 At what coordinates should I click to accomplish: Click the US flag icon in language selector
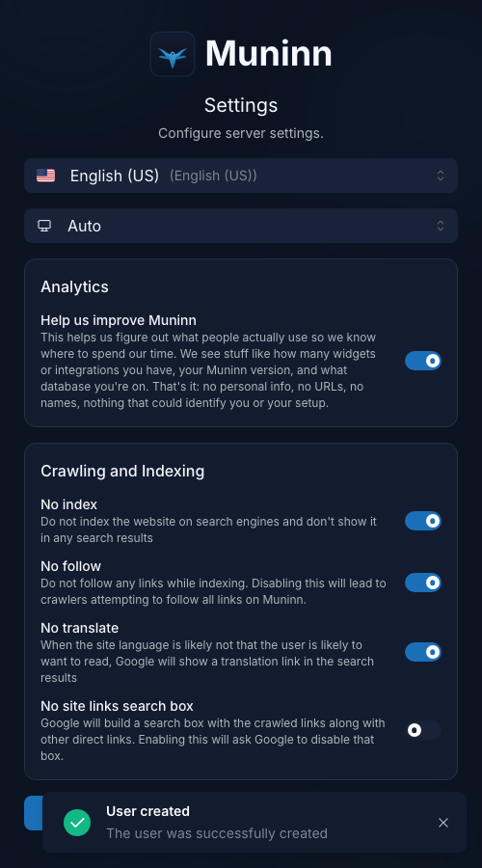click(x=46, y=176)
